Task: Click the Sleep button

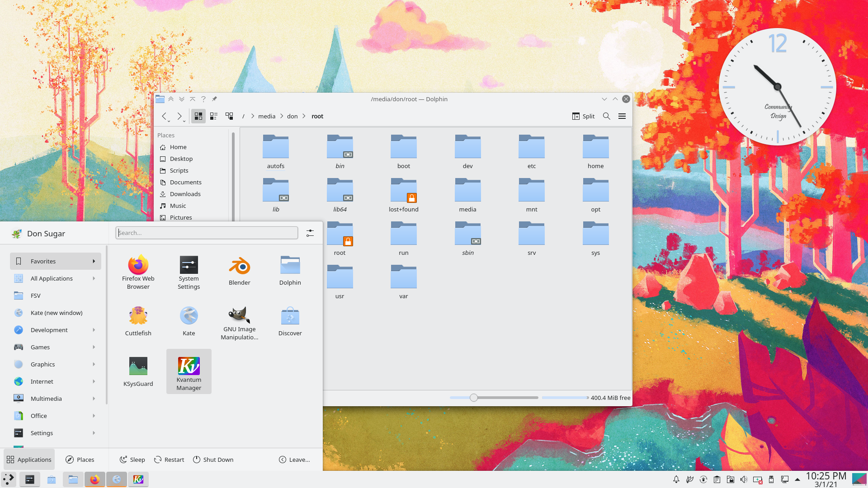Action: 132,460
